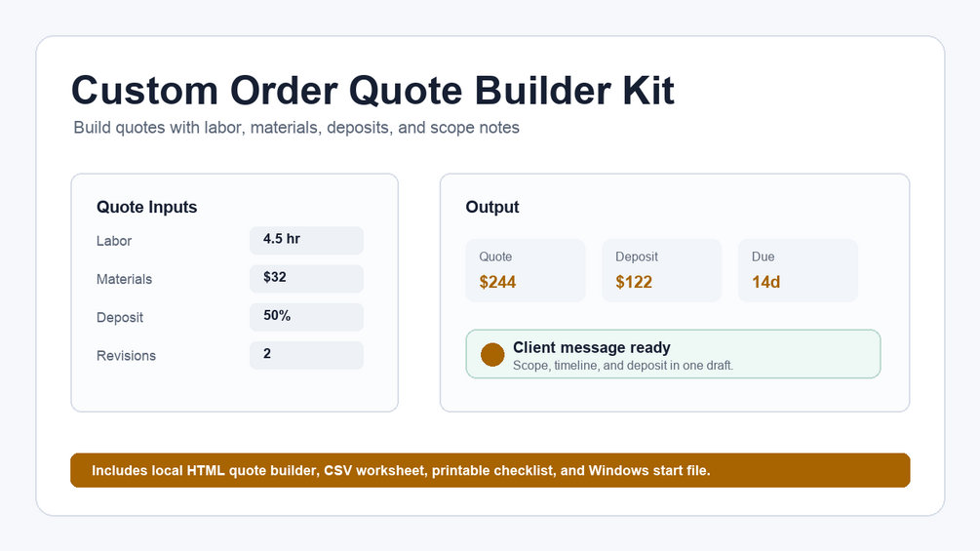The image size is (980, 551).
Task: Click the orange circle status icon
Action: (492, 354)
